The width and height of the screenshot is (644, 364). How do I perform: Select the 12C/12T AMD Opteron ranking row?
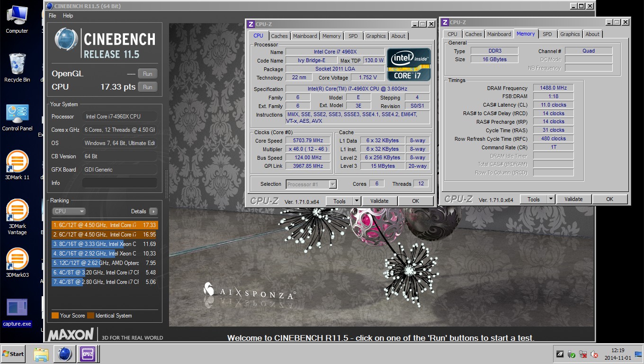coord(105,263)
